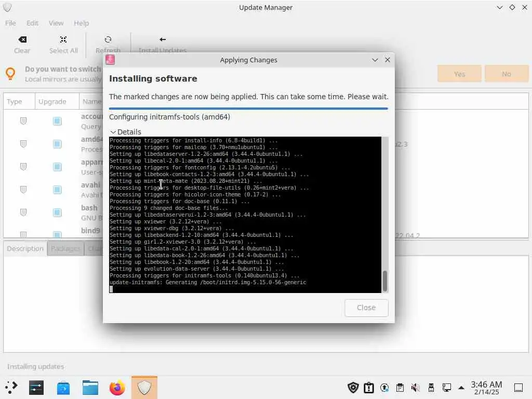Screen dimensions: 532x399
Task: Click 'Installing updates' status bar text
Action: tap(36, 366)
